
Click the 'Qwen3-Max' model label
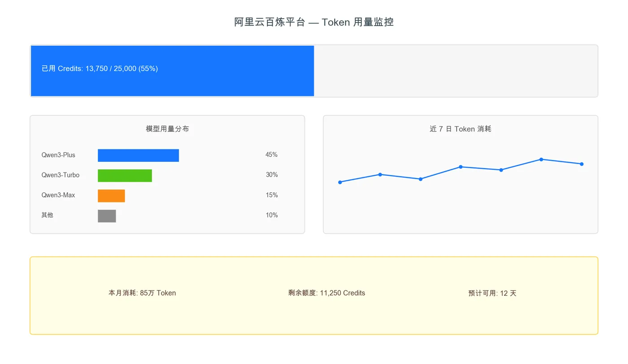(58, 195)
